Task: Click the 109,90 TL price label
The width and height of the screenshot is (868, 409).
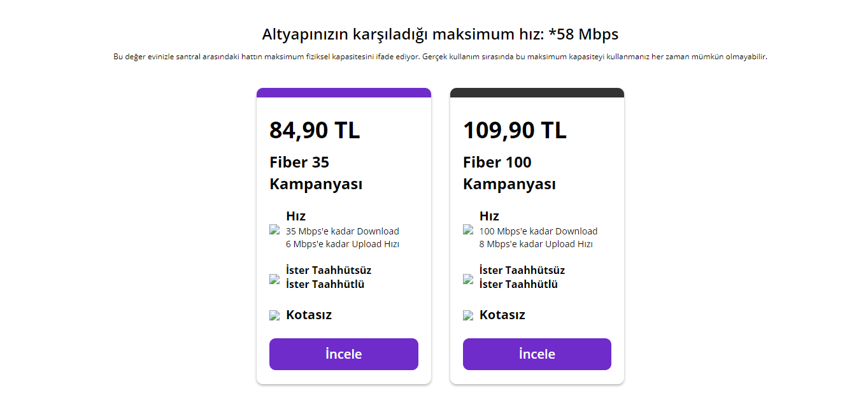Action: (515, 130)
